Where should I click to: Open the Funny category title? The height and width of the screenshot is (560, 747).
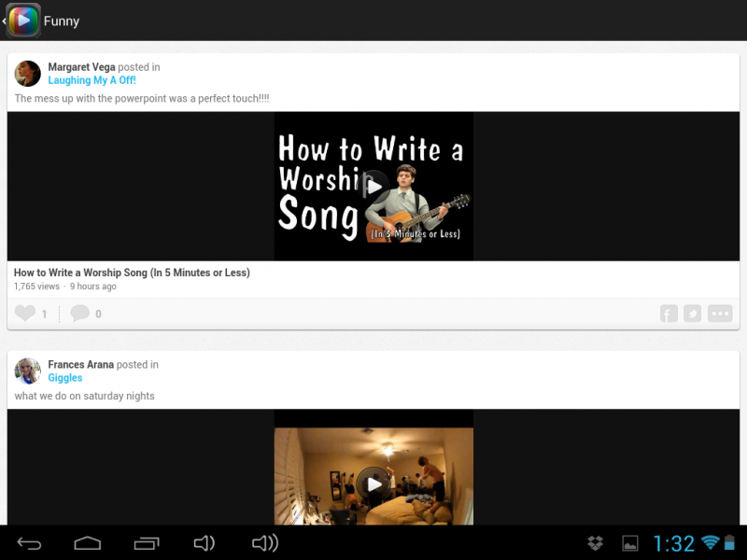click(62, 21)
